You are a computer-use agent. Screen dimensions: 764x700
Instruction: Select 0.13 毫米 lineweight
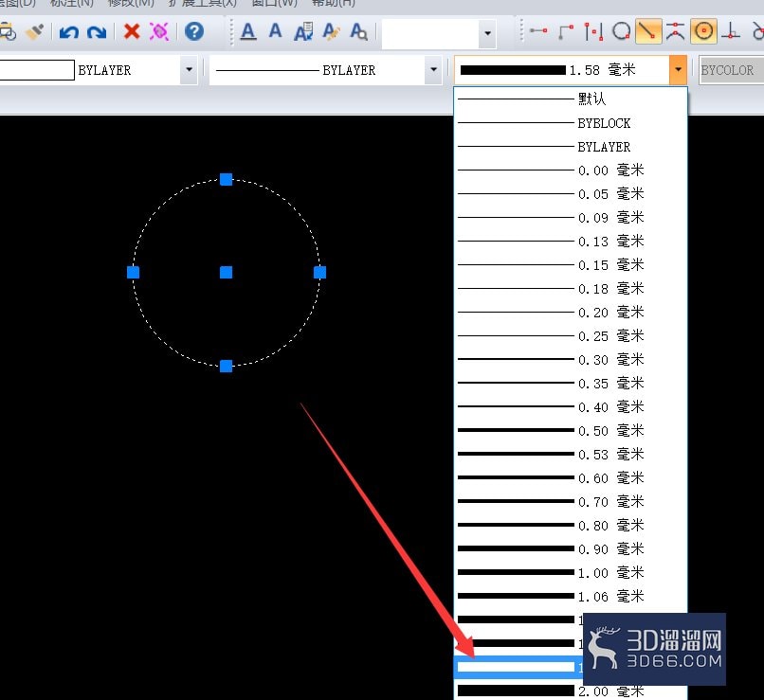[x=570, y=241]
